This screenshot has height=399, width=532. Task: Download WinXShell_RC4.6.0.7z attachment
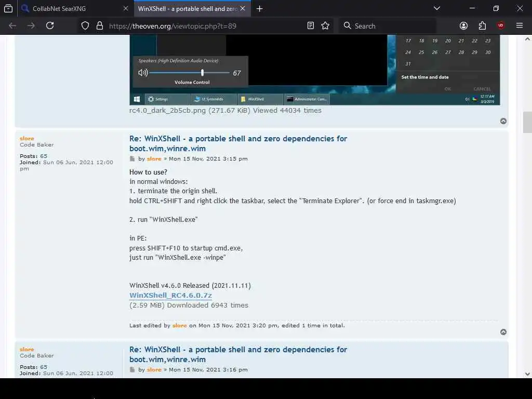[x=170, y=296]
